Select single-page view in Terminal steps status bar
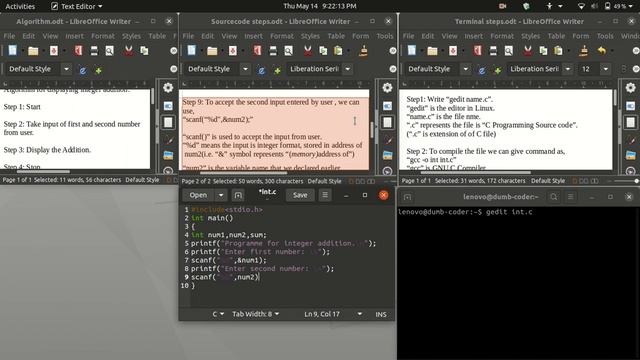Image resolution: width=640 pixels, height=360 pixels. pyautogui.click(x=575, y=180)
